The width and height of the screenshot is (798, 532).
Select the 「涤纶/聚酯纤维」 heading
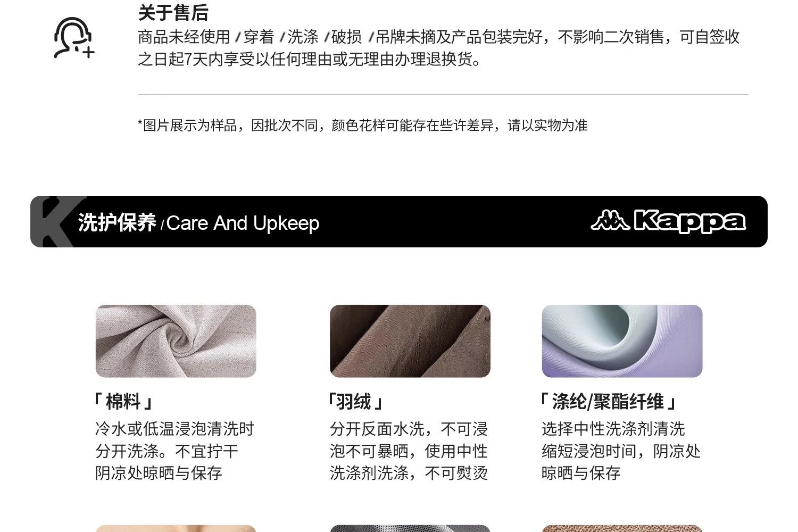coord(608,402)
